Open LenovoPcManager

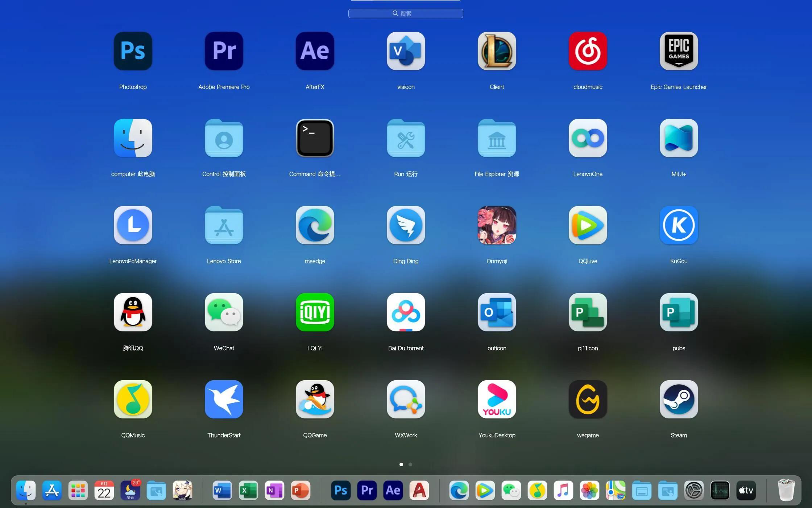(x=133, y=225)
